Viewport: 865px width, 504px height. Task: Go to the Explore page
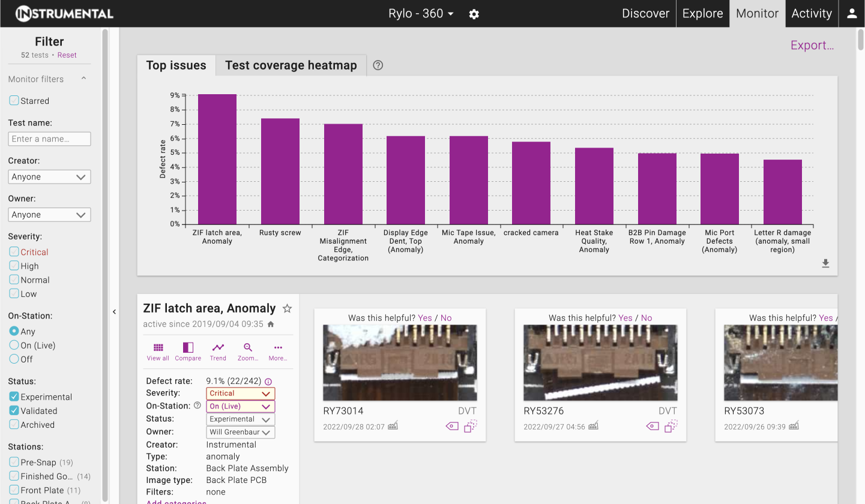(702, 14)
